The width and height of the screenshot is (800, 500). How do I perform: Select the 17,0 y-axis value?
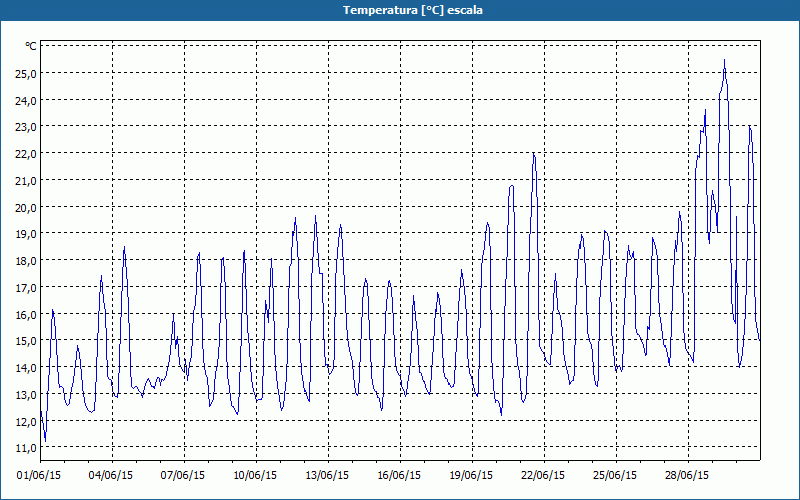pos(26,287)
